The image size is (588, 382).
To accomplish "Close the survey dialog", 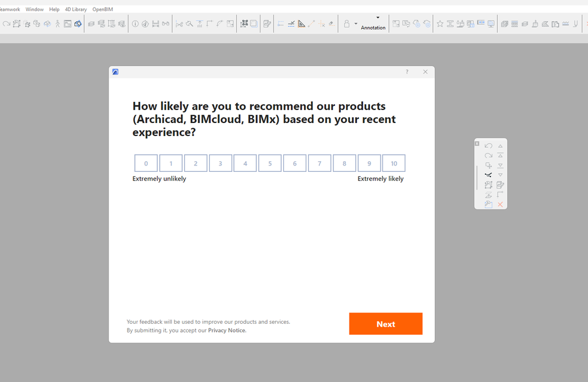I will [x=425, y=72].
